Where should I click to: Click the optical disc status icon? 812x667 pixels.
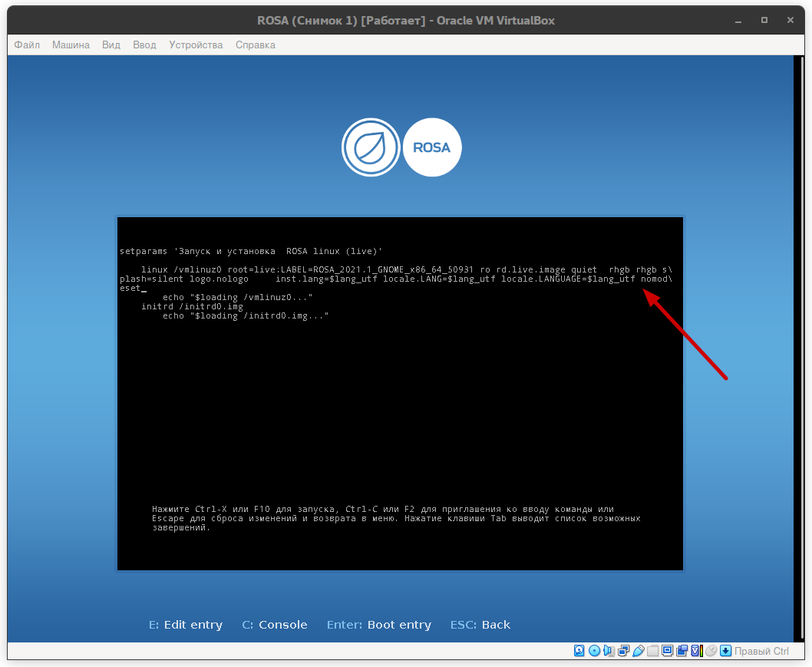[595, 650]
